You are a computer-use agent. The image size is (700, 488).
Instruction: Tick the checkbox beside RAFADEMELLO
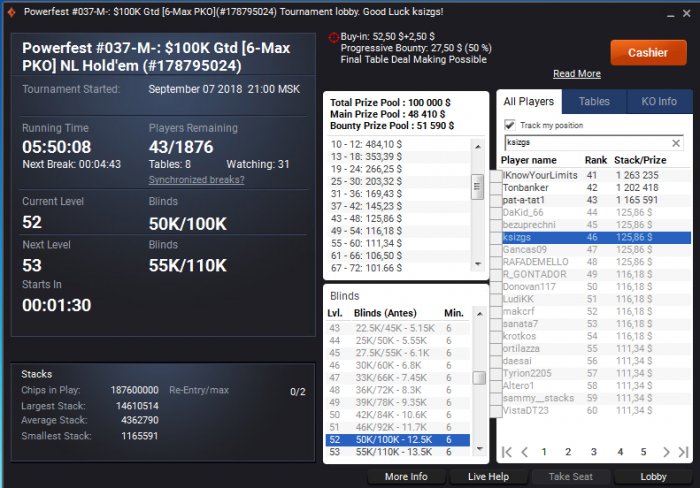pyautogui.click(x=496, y=262)
